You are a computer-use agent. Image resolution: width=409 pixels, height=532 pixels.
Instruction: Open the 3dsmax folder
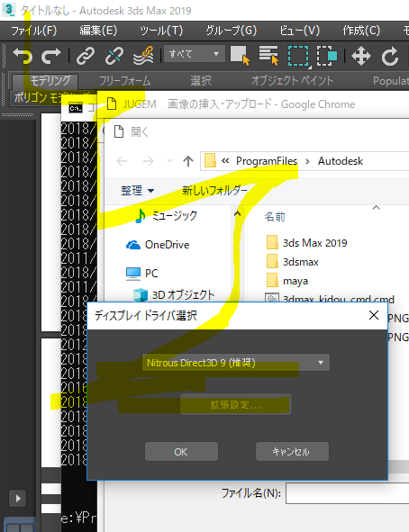[x=293, y=262]
